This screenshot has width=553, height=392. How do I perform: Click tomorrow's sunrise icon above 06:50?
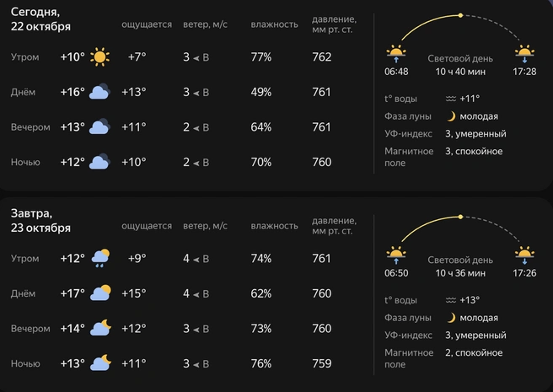click(x=395, y=255)
